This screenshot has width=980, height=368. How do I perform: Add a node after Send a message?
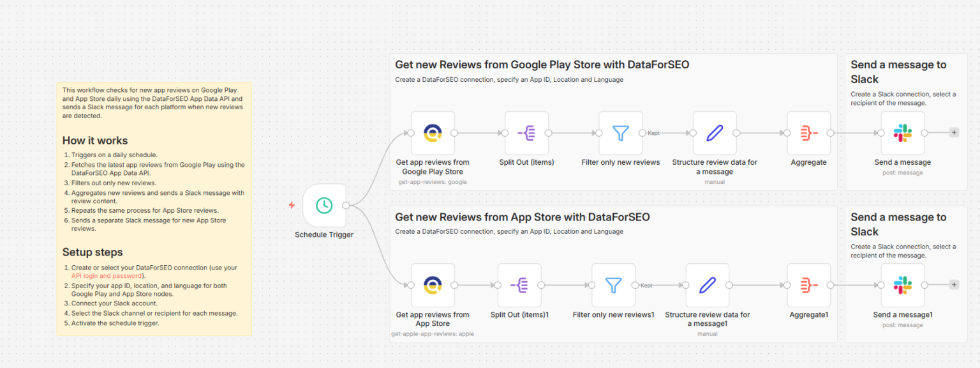954,133
